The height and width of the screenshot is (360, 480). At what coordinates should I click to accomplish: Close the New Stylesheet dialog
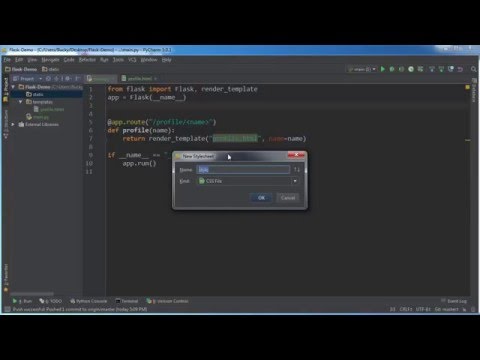click(x=296, y=155)
